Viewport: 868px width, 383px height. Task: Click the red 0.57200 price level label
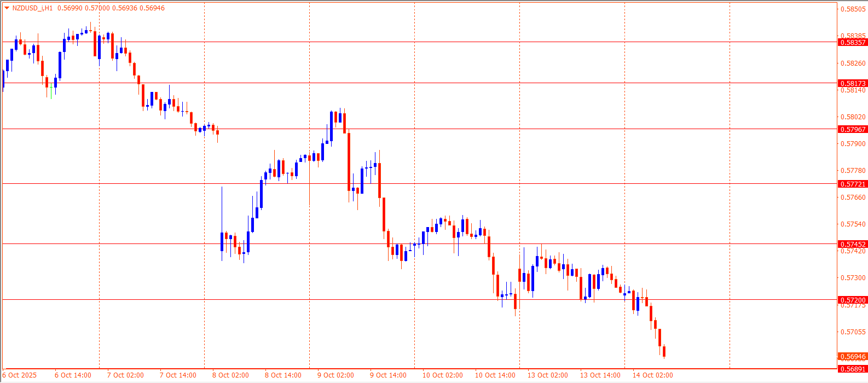point(853,300)
